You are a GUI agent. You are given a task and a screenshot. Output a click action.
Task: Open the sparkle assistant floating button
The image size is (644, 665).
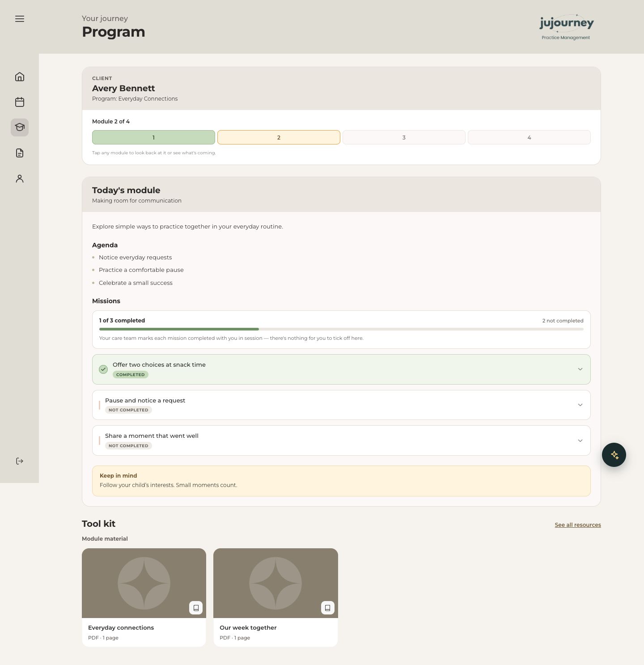(x=614, y=455)
